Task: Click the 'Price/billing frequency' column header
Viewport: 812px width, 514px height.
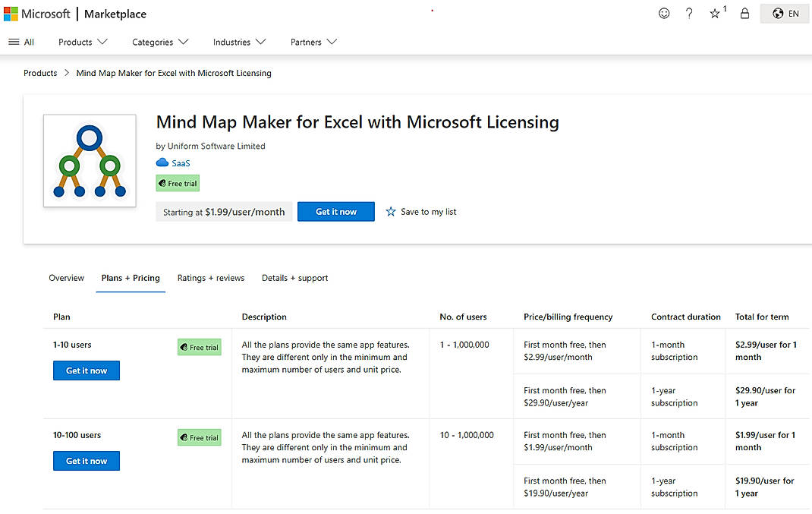Action: [x=568, y=317]
